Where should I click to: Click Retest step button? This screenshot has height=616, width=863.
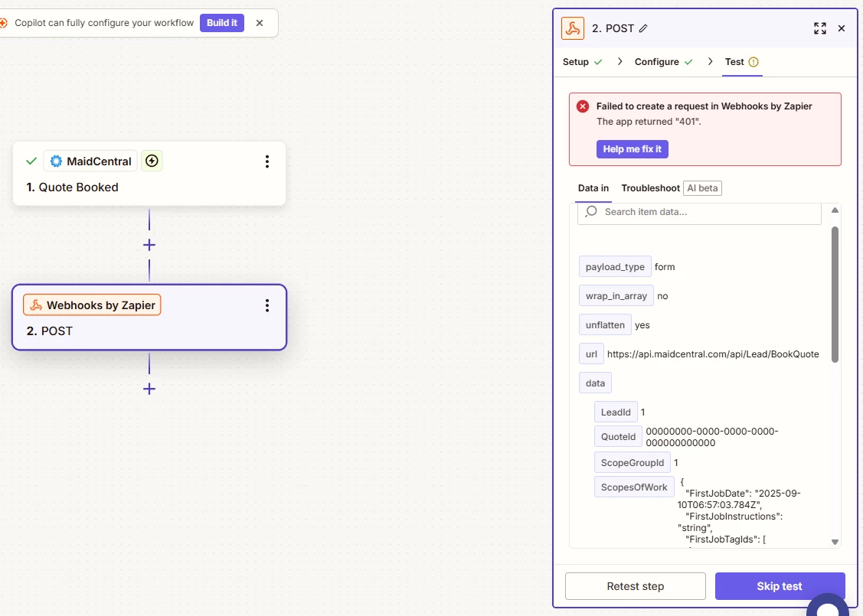pyautogui.click(x=635, y=586)
